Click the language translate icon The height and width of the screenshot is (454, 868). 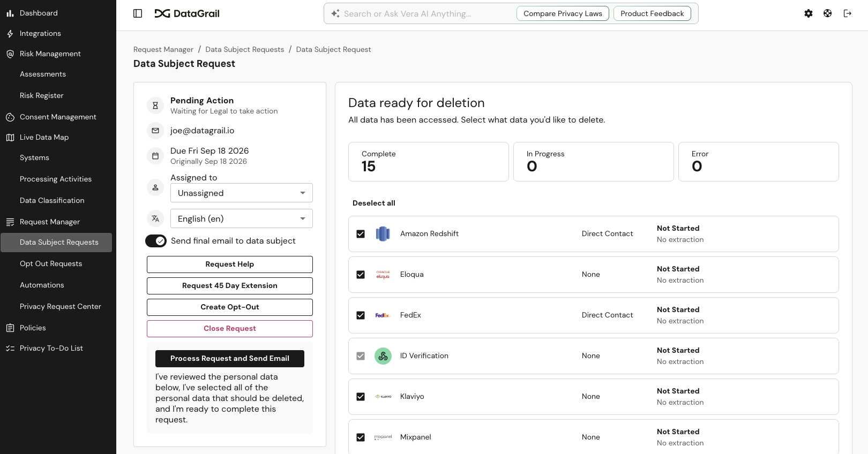tap(155, 218)
